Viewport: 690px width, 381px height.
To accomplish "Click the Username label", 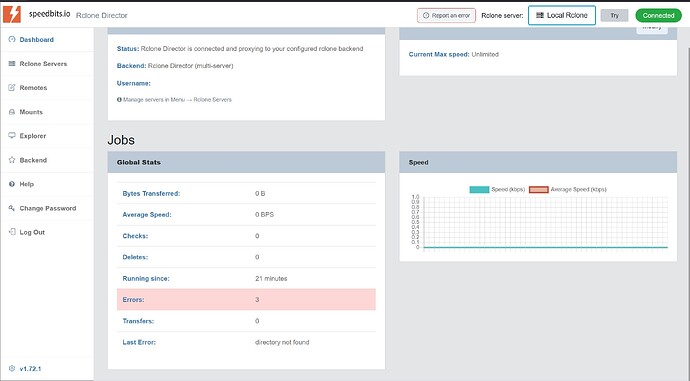I will tap(134, 83).
